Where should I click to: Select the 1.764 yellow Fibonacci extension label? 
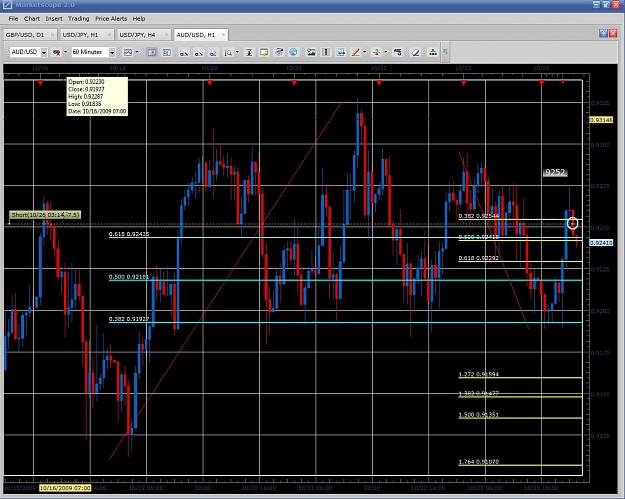(479, 462)
